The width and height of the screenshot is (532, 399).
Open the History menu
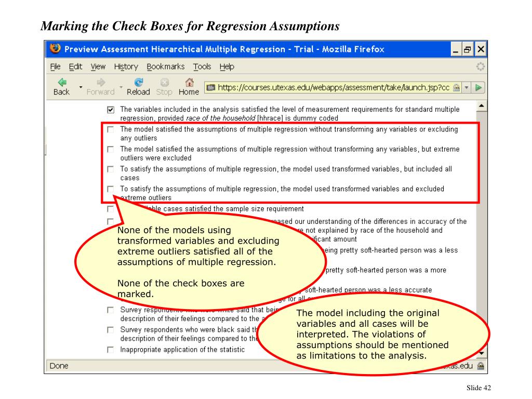(x=126, y=66)
